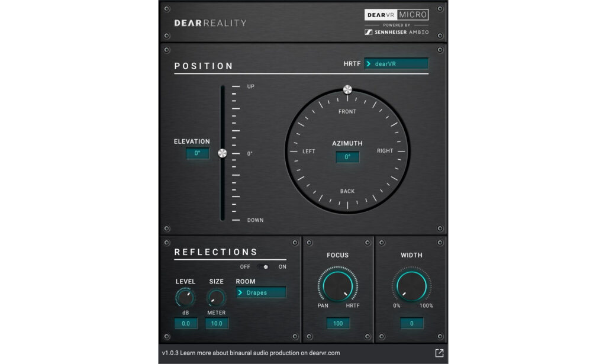Select the Width value field showing 0
Screen dimensions: 606x364
412,323
